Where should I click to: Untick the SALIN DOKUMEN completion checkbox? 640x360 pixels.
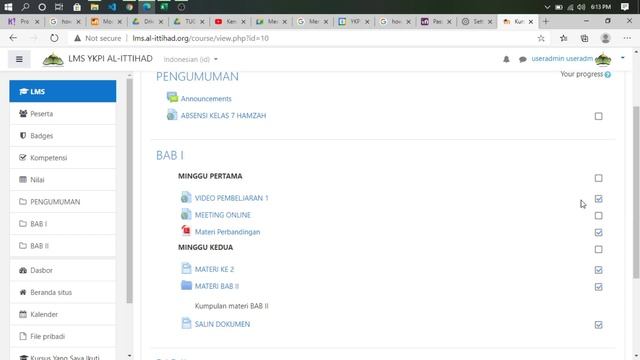(598, 325)
